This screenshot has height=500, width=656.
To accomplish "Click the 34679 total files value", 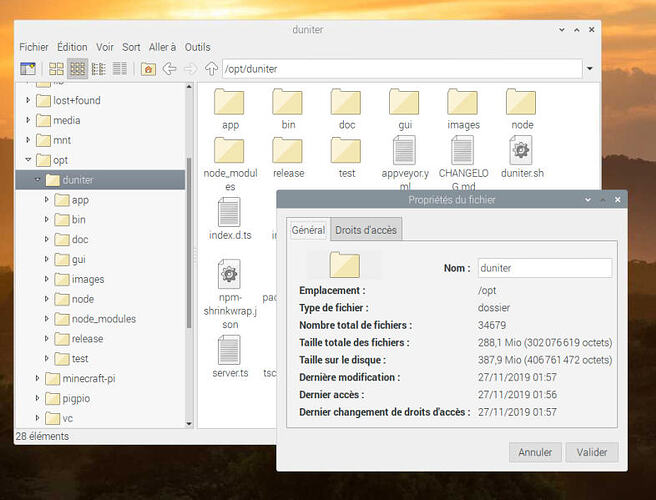I will [x=492, y=325].
